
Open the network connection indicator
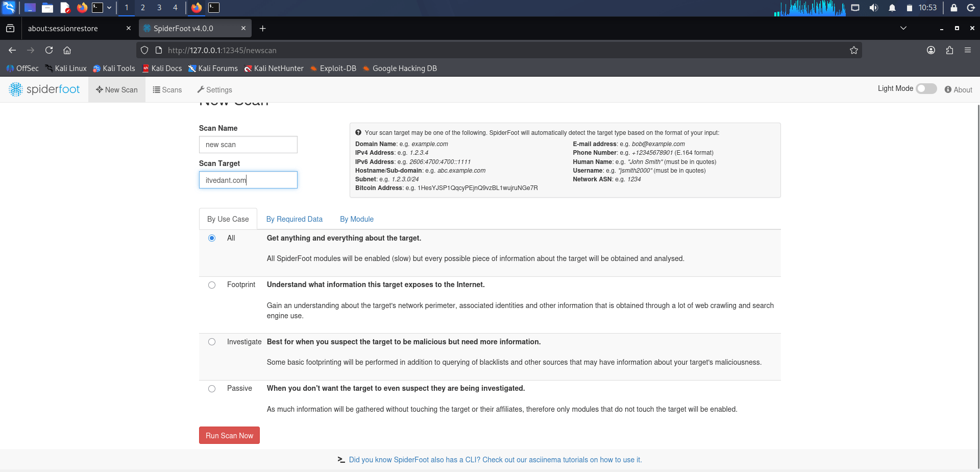tap(855, 8)
